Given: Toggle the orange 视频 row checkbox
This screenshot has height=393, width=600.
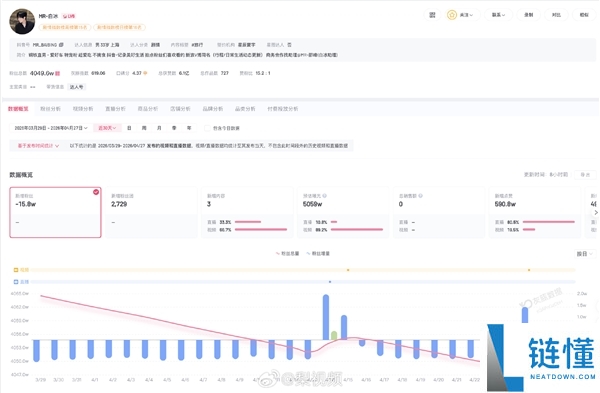Looking at the screenshot, I should (16, 270).
